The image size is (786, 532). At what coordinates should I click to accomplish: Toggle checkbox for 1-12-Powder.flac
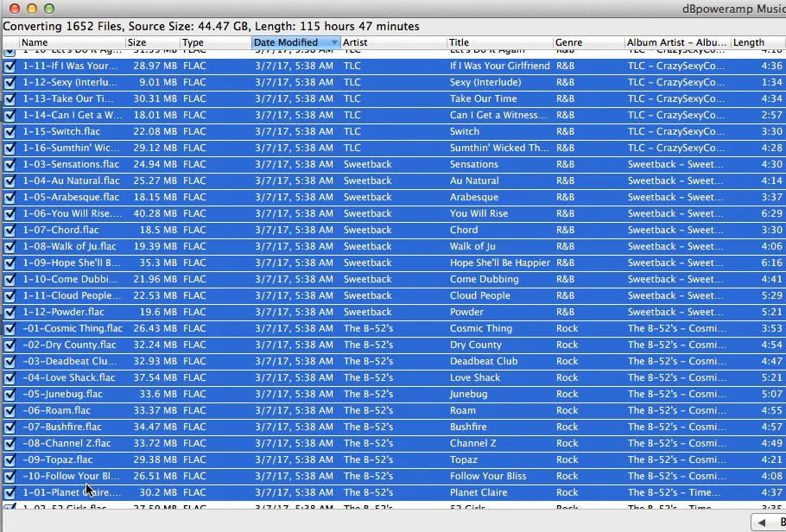click(x=10, y=313)
